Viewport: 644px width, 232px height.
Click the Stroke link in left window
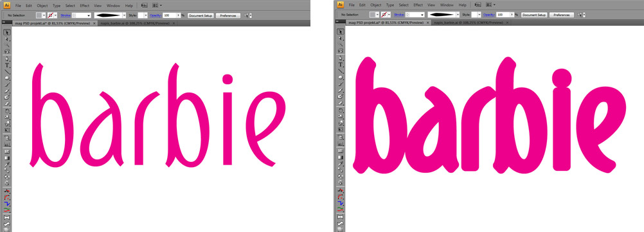click(x=66, y=15)
